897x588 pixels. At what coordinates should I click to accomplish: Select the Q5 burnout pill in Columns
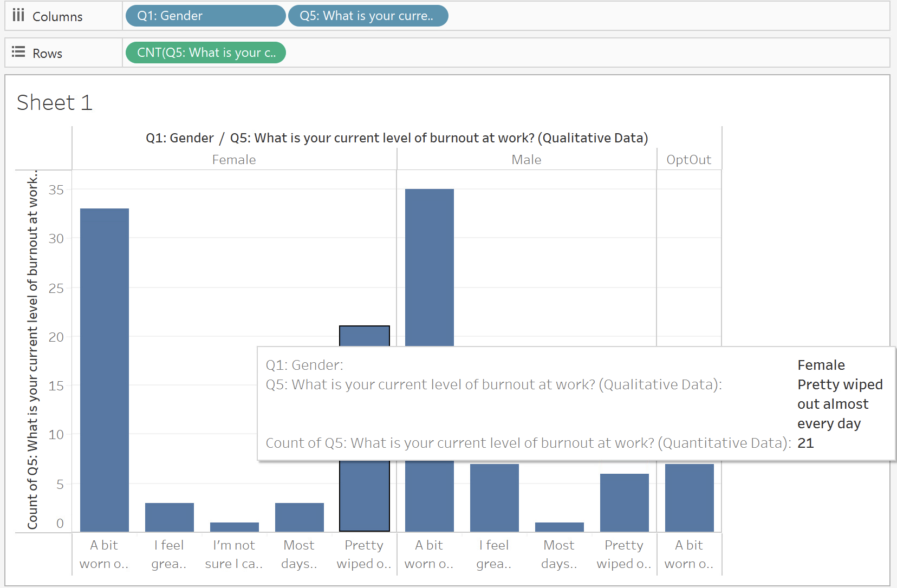pyautogui.click(x=368, y=16)
